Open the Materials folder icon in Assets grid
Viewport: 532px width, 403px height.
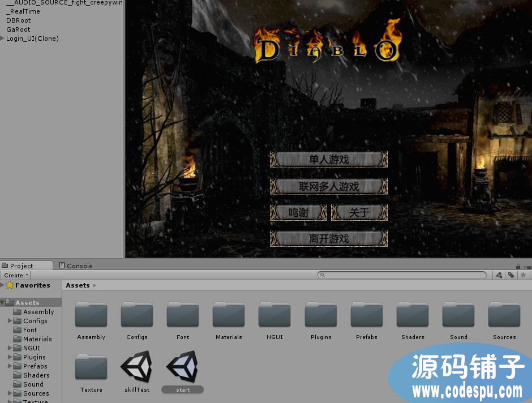click(229, 314)
